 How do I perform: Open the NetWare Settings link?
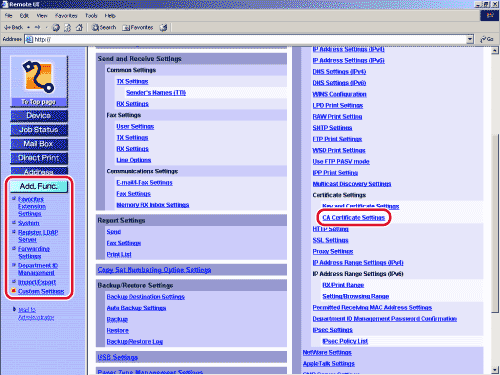point(327,353)
